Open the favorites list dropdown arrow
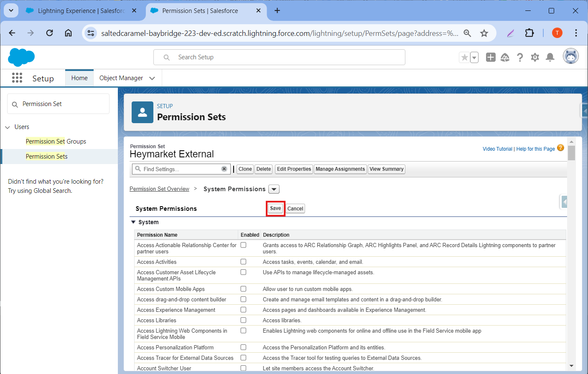Viewport: 588px width, 374px height. pyautogui.click(x=474, y=58)
